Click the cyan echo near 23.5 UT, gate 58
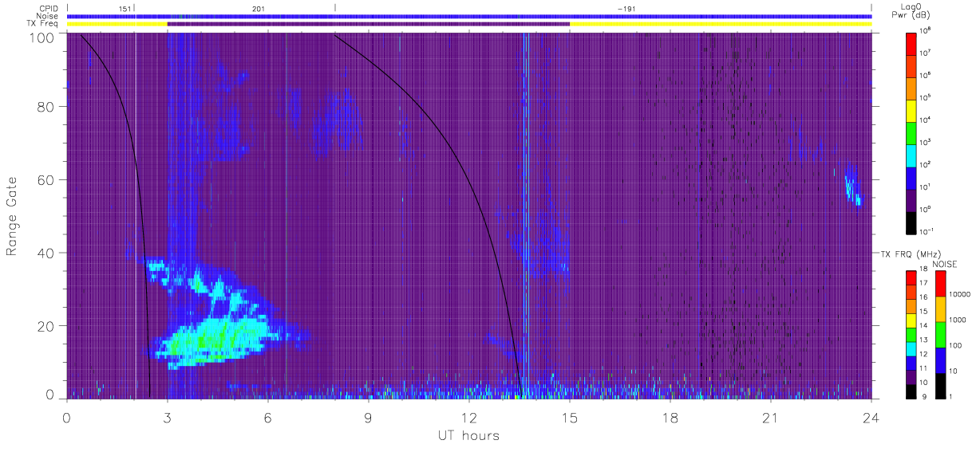This screenshot has width=980, height=452. click(x=853, y=189)
